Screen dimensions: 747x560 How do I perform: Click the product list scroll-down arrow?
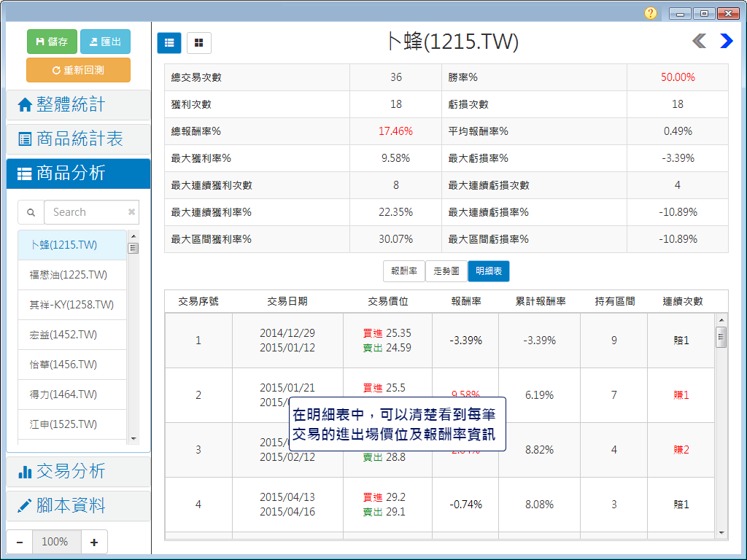(x=133, y=438)
